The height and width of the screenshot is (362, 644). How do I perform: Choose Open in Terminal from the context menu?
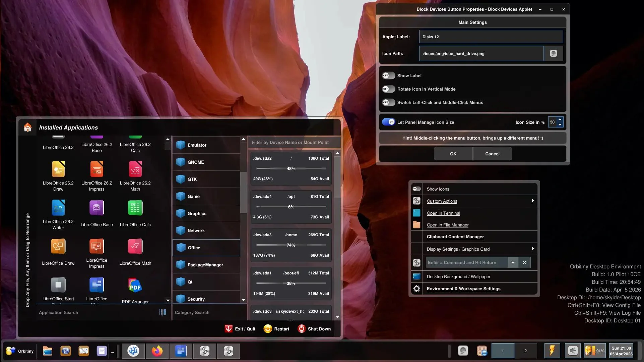click(x=443, y=213)
